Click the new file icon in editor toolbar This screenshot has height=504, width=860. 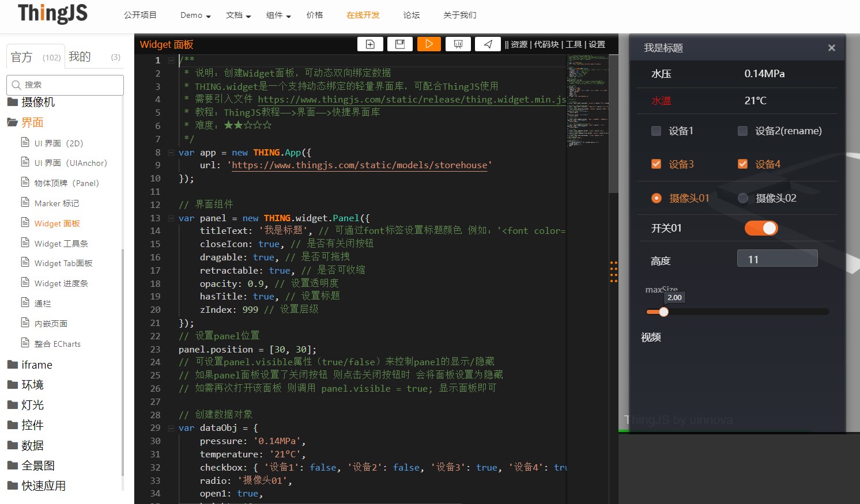370,44
